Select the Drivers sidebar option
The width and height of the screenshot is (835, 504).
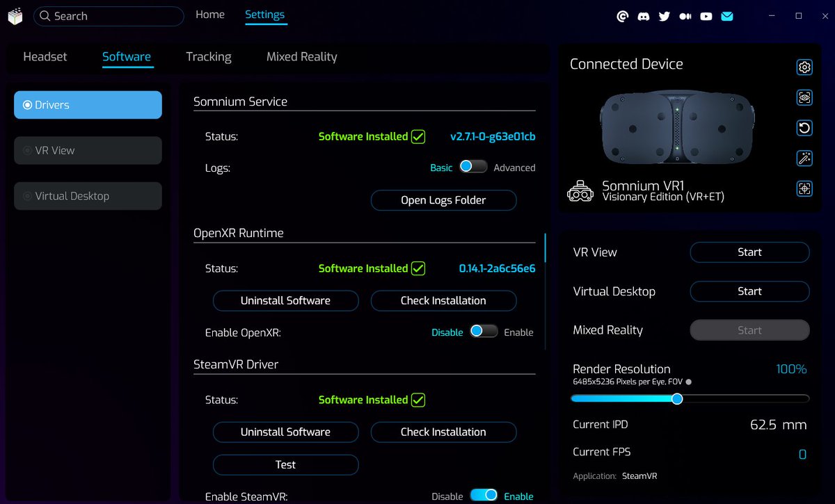(x=88, y=105)
